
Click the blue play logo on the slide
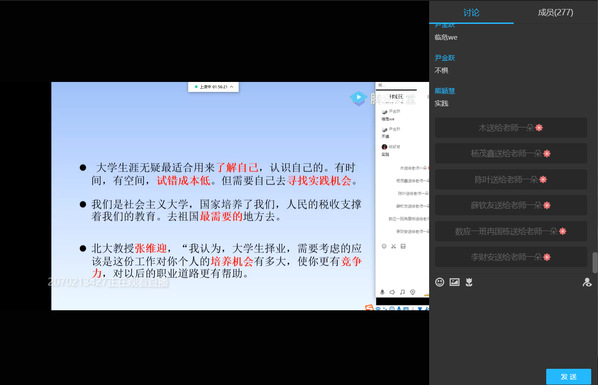click(x=358, y=98)
